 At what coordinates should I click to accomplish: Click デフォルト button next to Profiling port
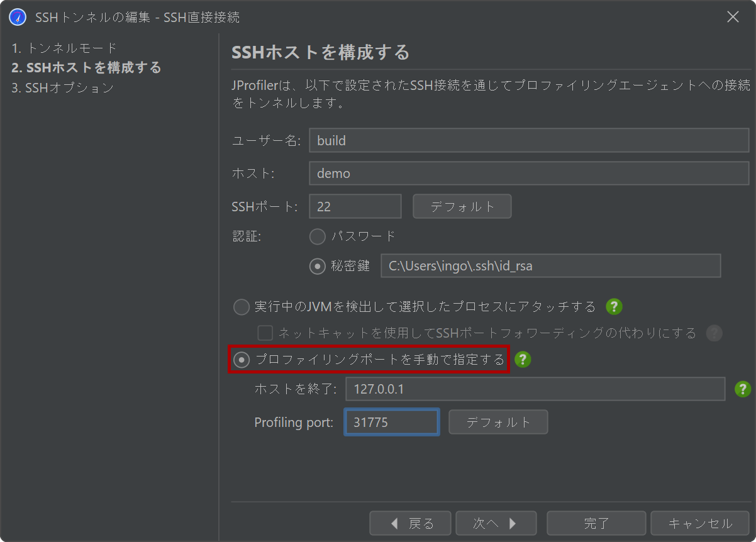(x=498, y=422)
